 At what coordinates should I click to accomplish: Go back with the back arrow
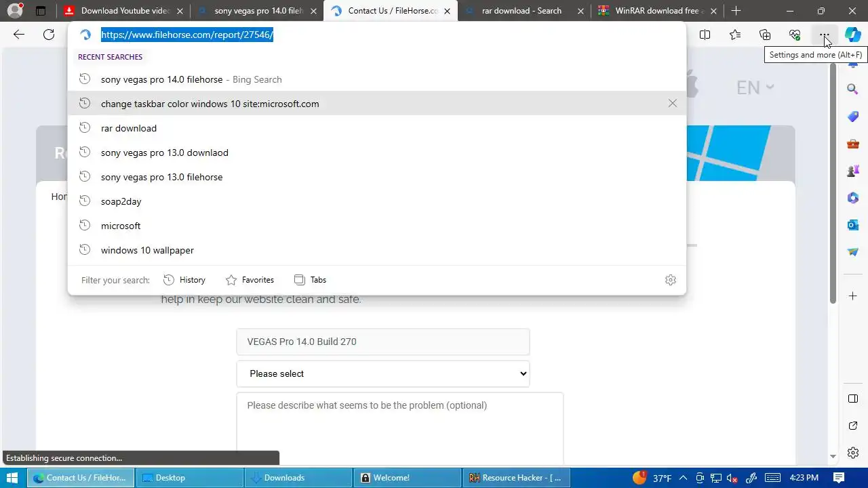19,35
